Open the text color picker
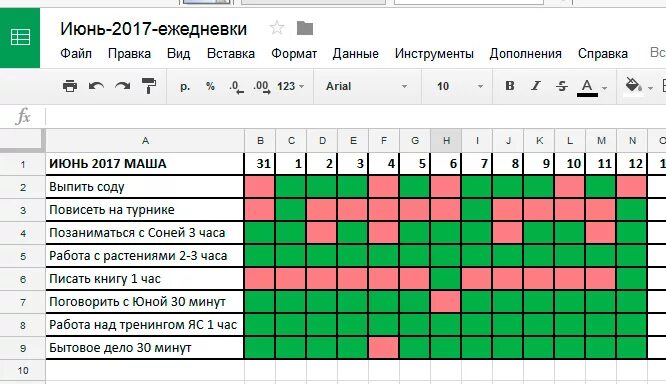This screenshot has height=384, width=666. 592,88
